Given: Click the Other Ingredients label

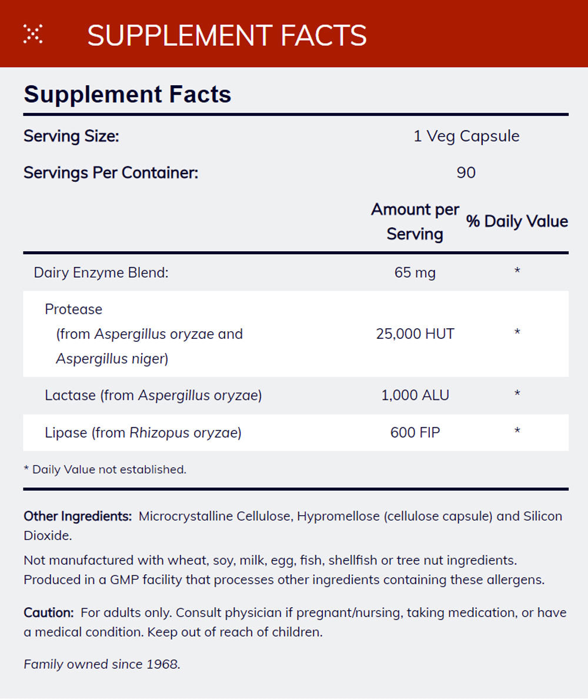Looking at the screenshot, I should point(78,516).
